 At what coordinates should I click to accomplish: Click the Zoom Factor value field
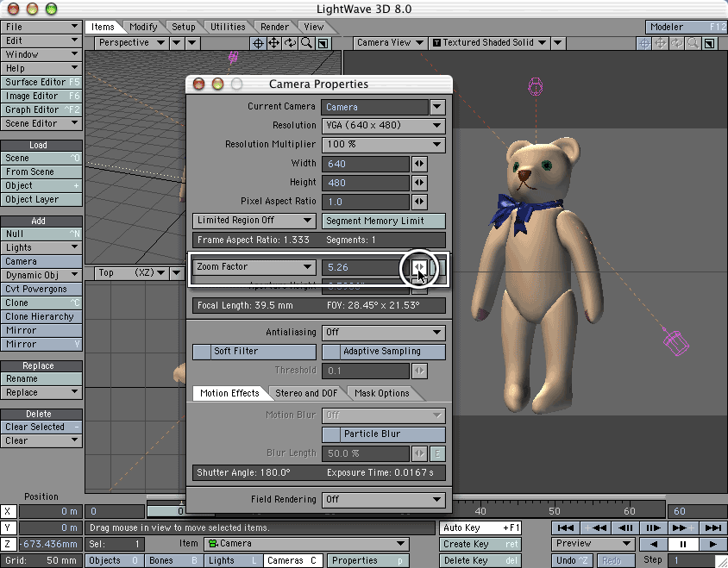click(366, 267)
